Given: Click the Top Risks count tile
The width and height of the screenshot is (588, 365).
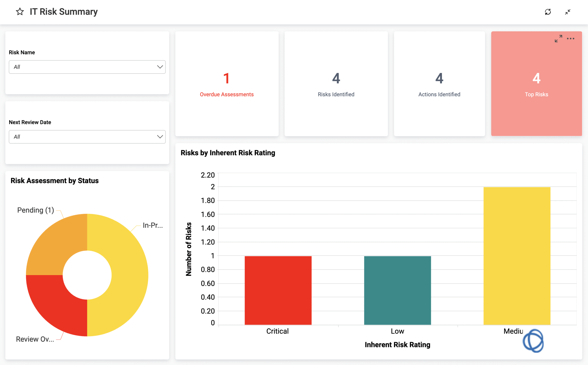Looking at the screenshot, I should 536,84.
